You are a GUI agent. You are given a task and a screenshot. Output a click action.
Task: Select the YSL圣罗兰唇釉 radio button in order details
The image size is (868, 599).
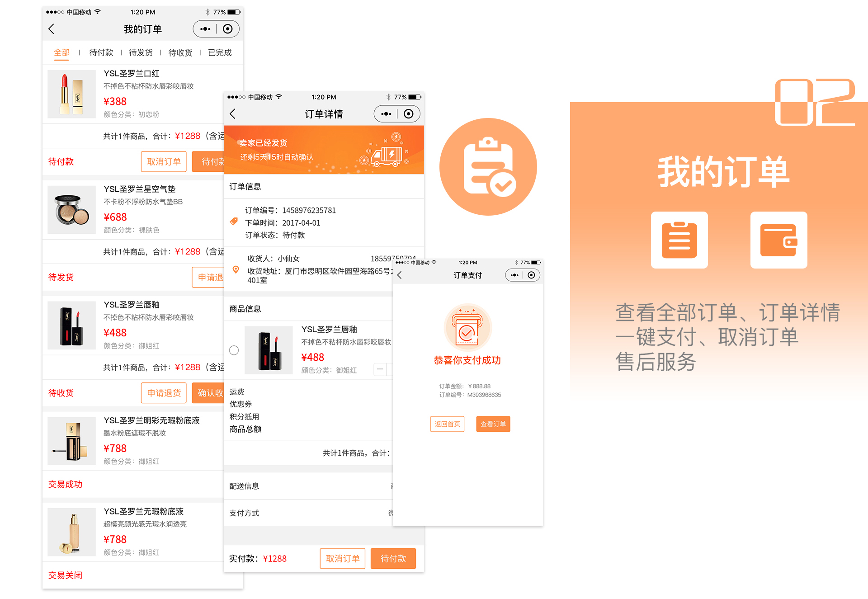[x=234, y=350]
